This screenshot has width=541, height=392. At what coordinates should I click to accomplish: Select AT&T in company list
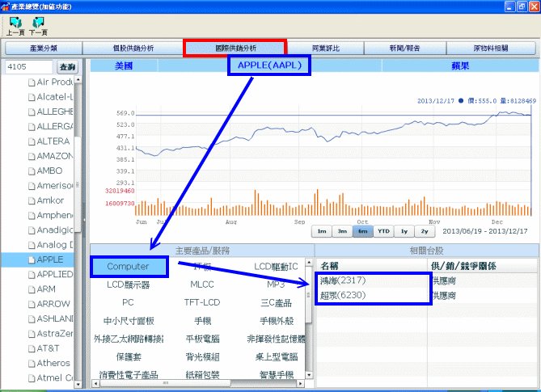[48, 348]
